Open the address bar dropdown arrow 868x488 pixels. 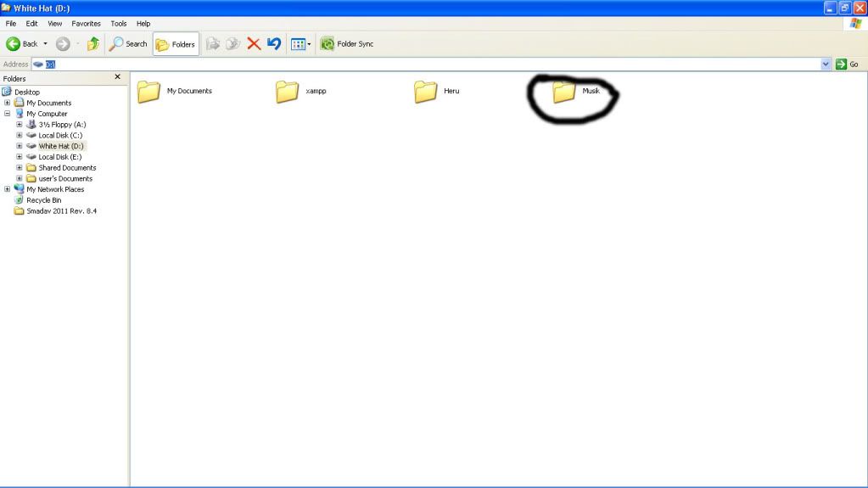(x=826, y=65)
